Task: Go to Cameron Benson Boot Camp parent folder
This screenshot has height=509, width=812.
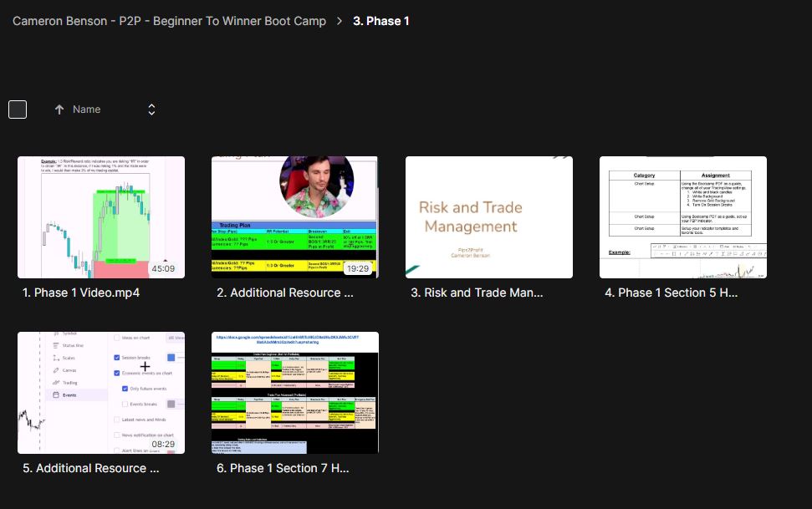Action: pyautogui.click(x=169, y=21)
